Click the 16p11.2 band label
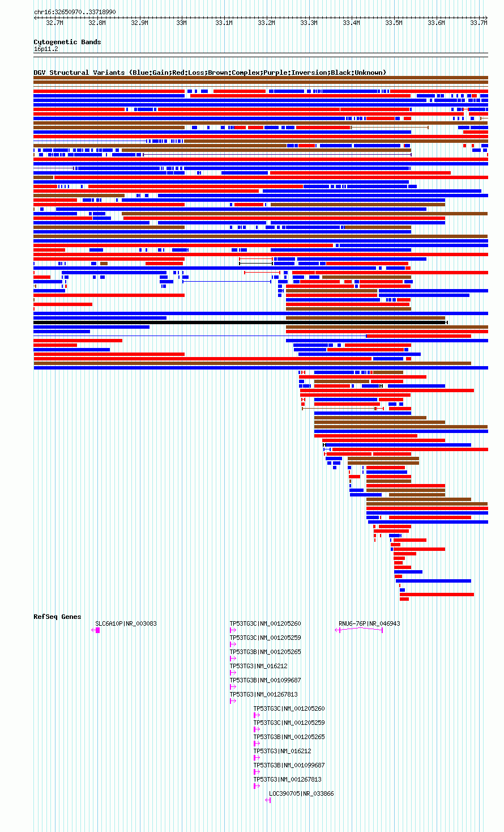Screen dimensions: 504x832 [x=46, y=49]
